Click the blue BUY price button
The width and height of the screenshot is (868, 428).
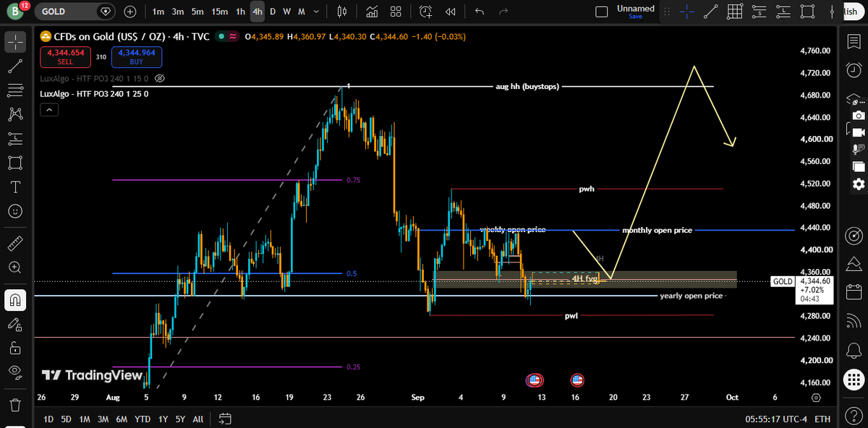[137, 57]
